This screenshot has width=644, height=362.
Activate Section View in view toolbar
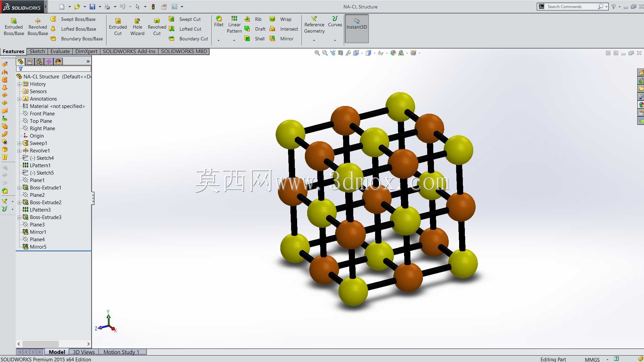pyautogui.click(x=340, y=53)
